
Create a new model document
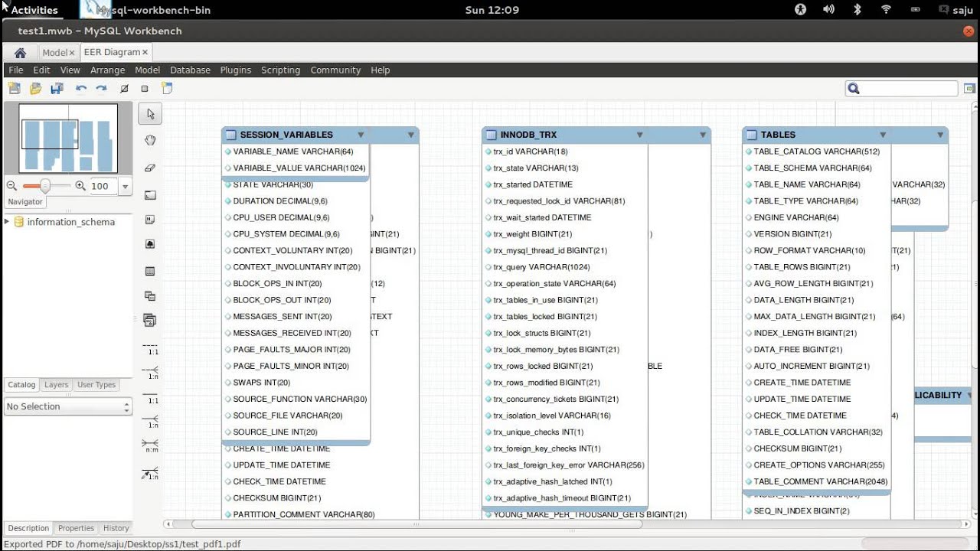point(14,89)
